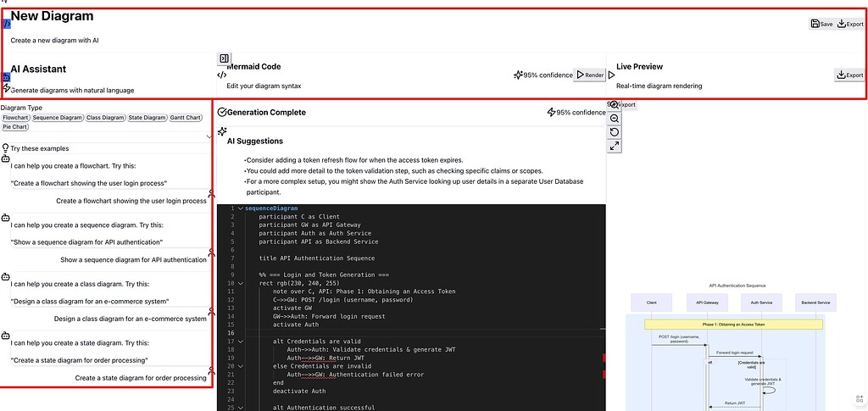Click the bot icon beside AI Assistant heading
868x411 pixels.
pyautogui.click(x=6, y=77)
